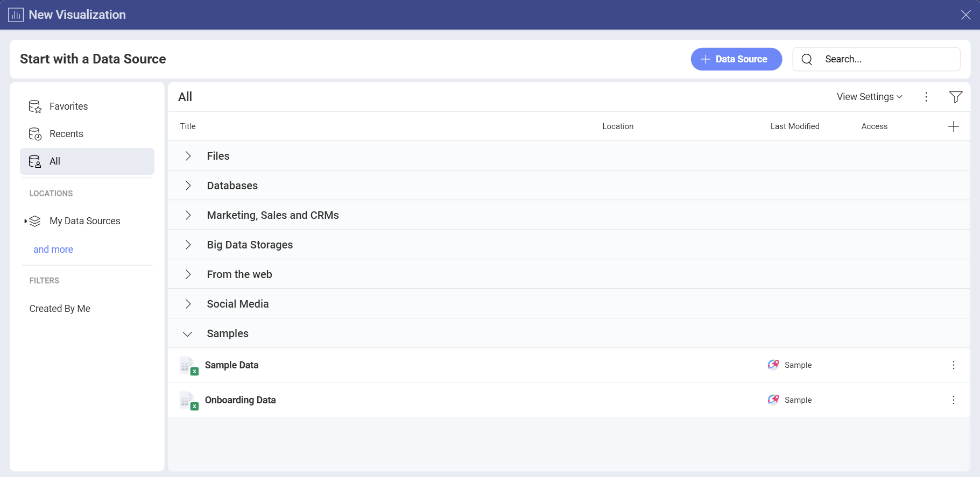Image resolution: width=980 pixels, height=477 pixels.
Task: Expand Marketing, Sales and CRMs chevron
Action: [x=188, y=215]
